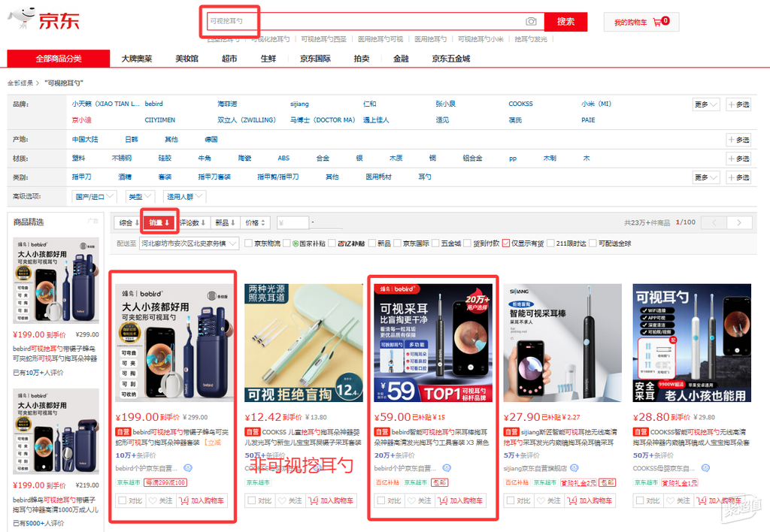Add the ¥28.80 COOKSS product to cart

pos(719,500)
